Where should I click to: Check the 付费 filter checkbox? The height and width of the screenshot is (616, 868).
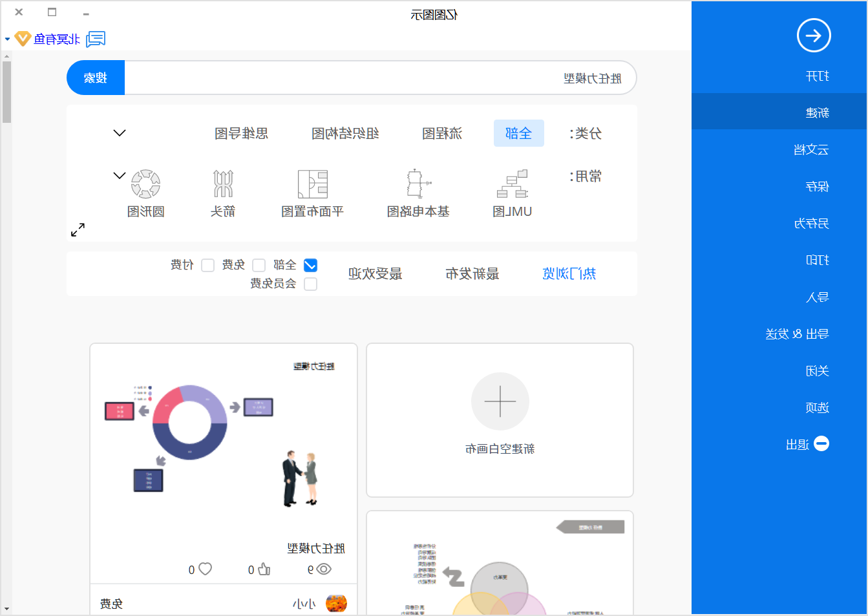pos(207,265)
